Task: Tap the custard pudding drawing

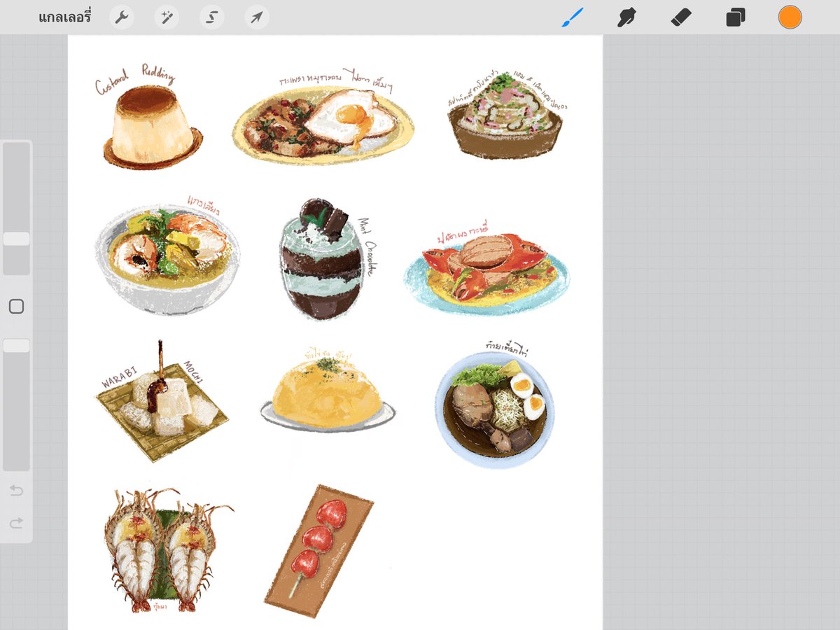Action: coord(153,127)
